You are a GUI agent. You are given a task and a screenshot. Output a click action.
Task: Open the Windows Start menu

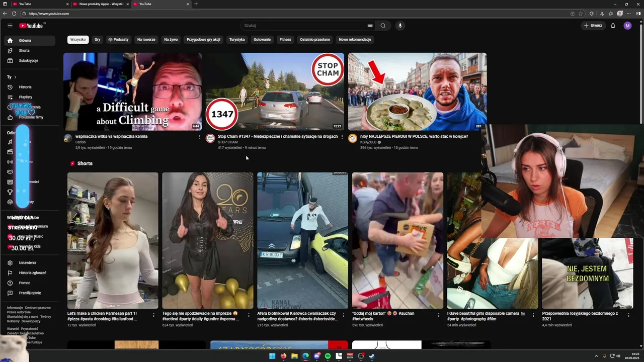[272, 356]
